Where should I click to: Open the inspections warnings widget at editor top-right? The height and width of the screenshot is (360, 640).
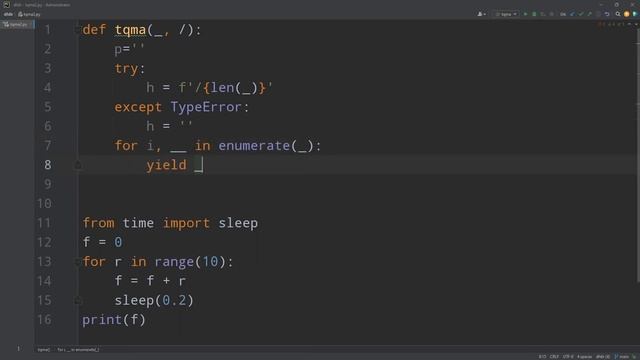click(x=611, y=25)
